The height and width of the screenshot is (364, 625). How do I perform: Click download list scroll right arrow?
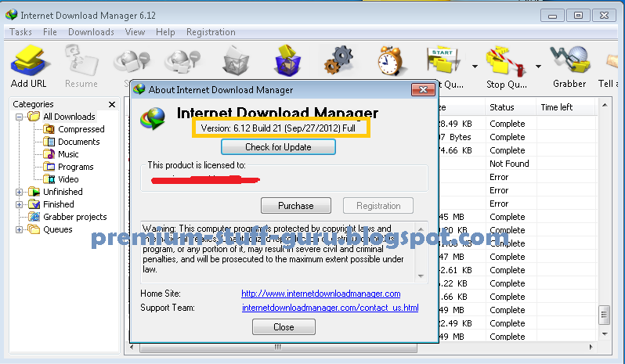591,348
